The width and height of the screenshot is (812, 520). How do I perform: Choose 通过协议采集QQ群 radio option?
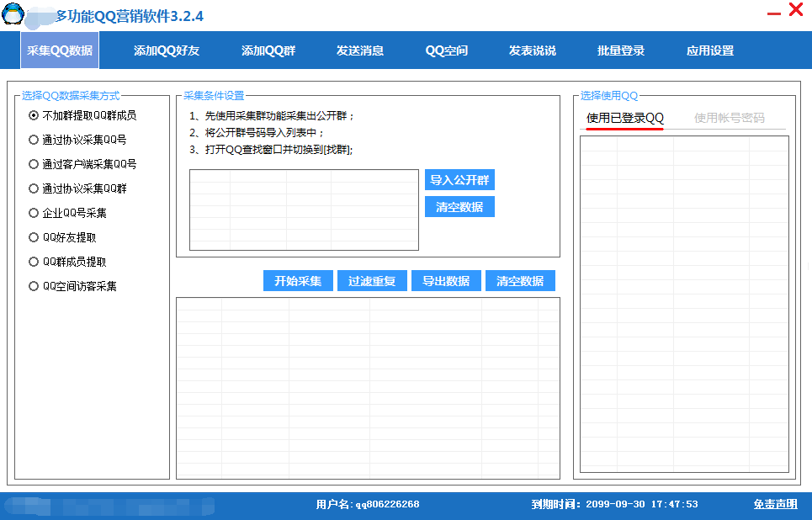tap(77, 188)
